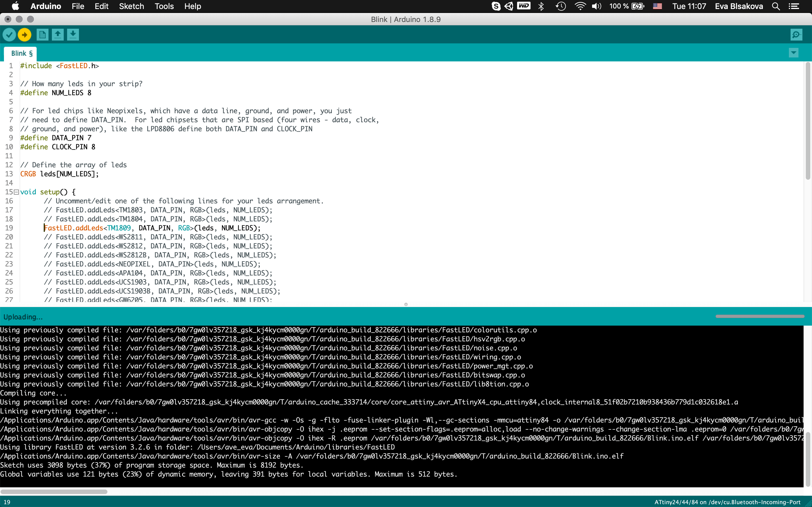This screenshot has height=507, width=812.
Task: Click the Upload arrow button
Action: [25, 35]
